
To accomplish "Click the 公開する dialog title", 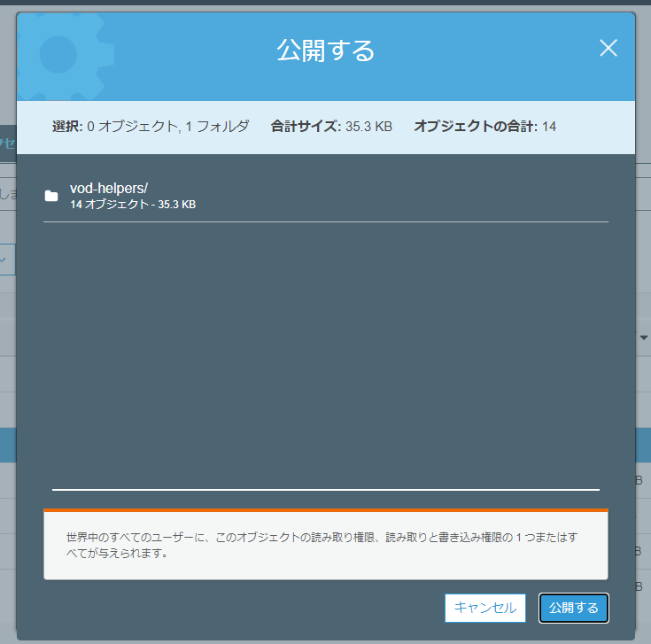I will tap(326, 50).
